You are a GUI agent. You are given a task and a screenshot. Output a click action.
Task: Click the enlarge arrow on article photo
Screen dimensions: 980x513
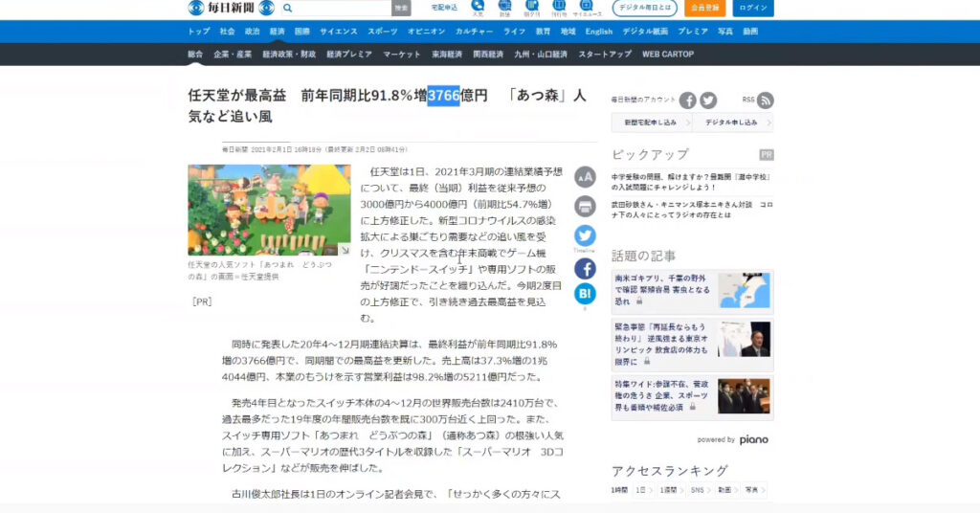(x=345, y=249)
